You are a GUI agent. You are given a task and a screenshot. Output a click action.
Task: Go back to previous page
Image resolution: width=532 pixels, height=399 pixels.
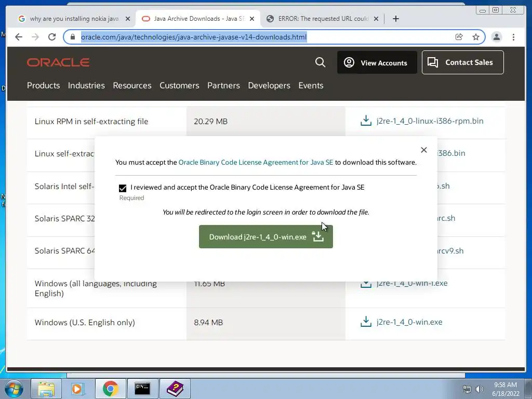tap(19, 37)
